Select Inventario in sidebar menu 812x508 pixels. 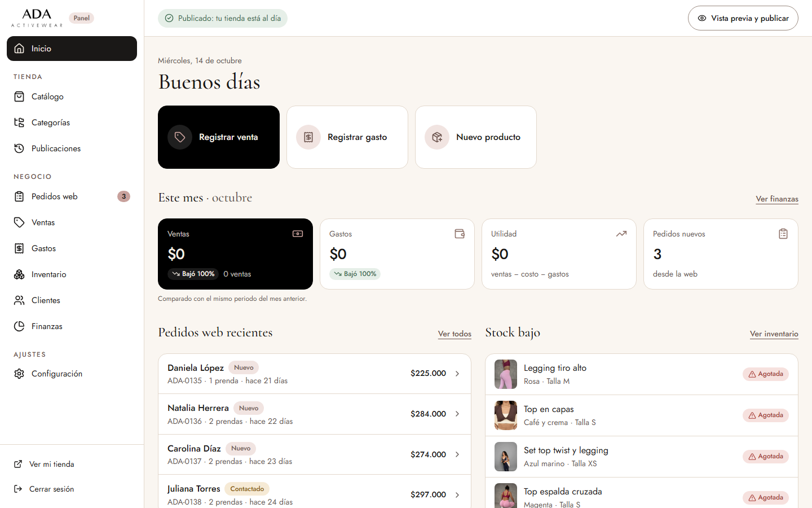click(72, 274)
